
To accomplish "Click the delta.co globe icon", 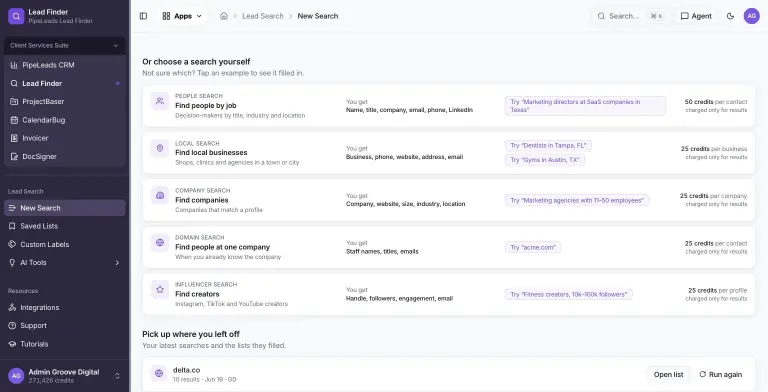I will pyautogui.click(x=159, y=374).
